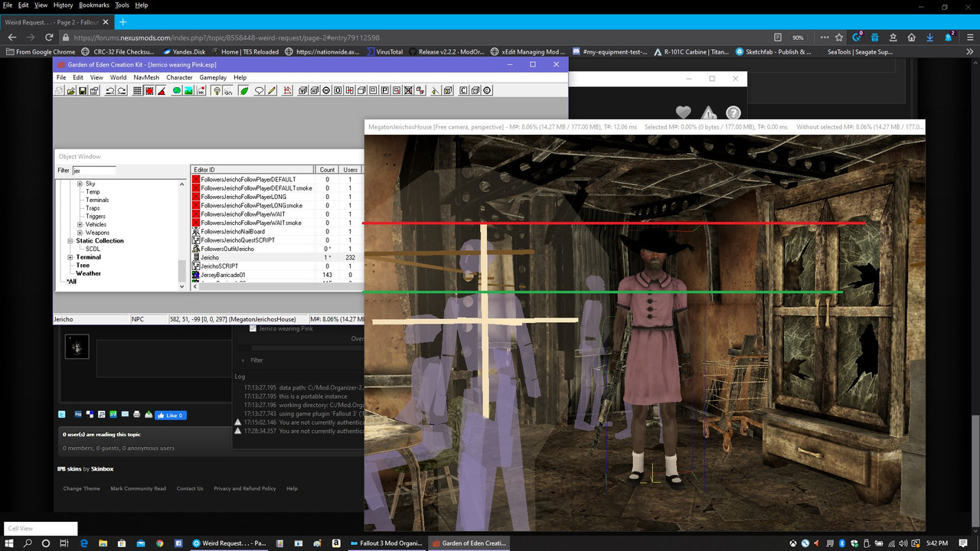
Task: Click the Save plugin disk icon in GECK
Action: (83, 90)
